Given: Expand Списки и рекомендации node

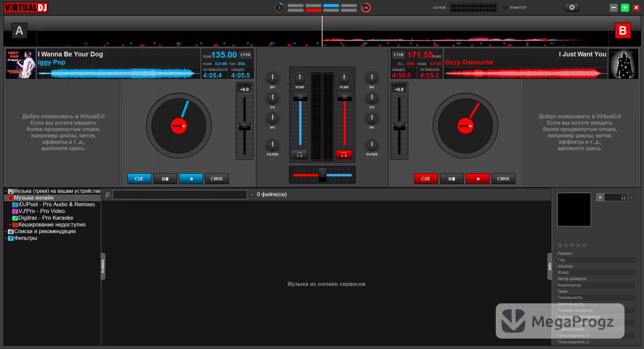Looking at the screenshot, I should pyautogui.click(x=6, y=231).
